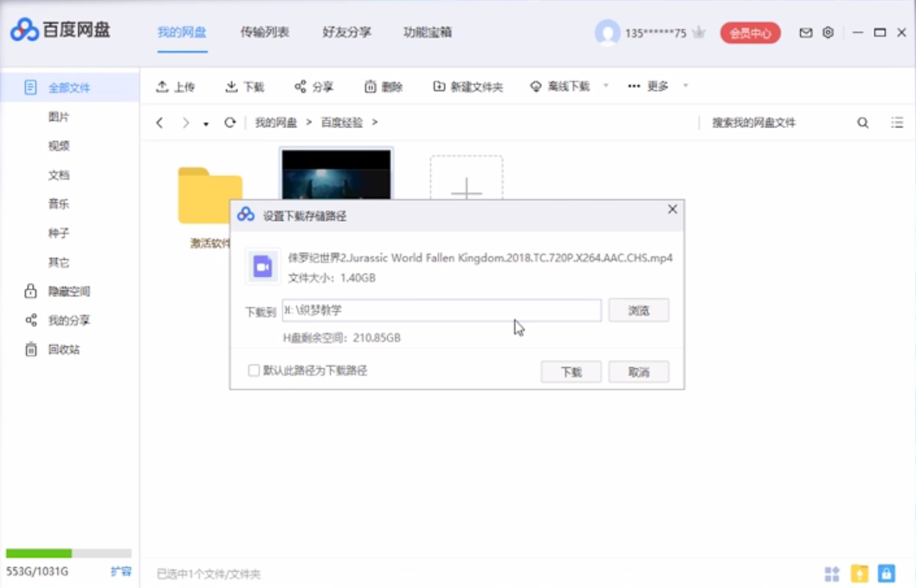Viewport: 916px width, 588px height.
Task: Click the storage usage progress bar
Action: tap(68, 553)
